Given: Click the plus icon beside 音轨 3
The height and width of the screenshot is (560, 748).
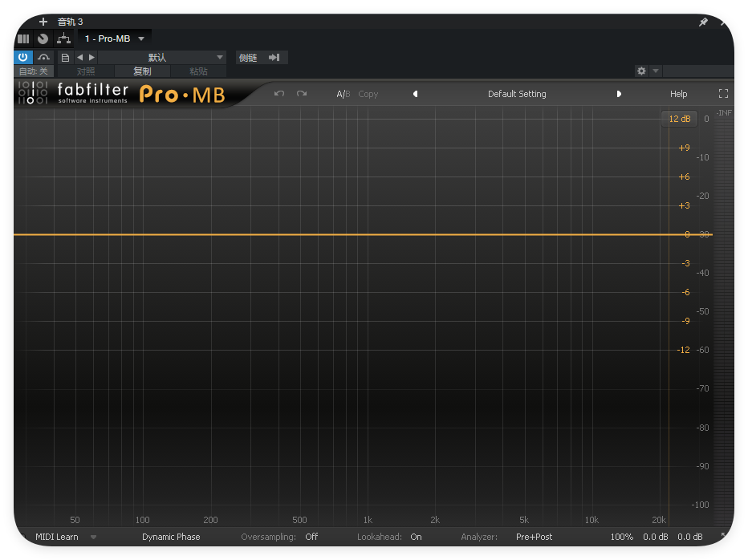Looking at the screenshot, I should point(43,22).
